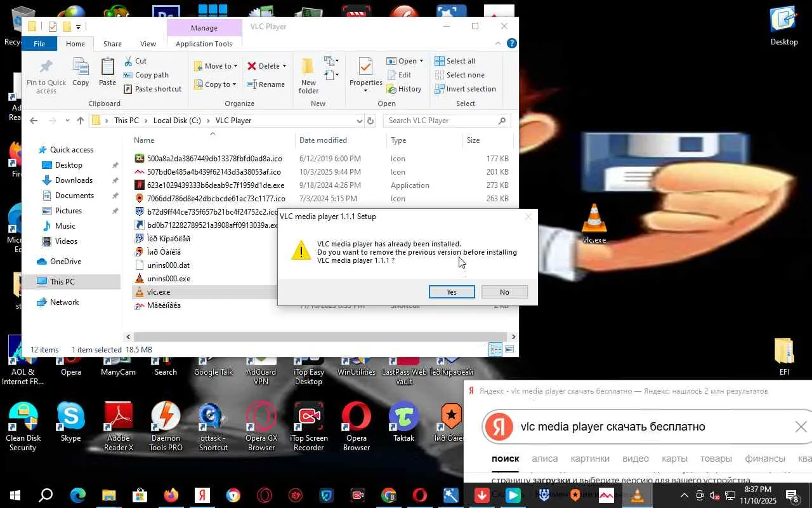Screen dimensions: 812x508
Task: Select Downloads in the Quick access sidebar
Action: pos(74,180)
